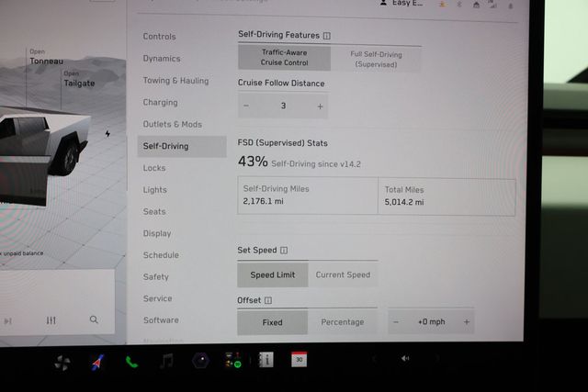Tap Open Tonneau on the truck view
The image size is (588, 392).
(x=47, y=57)
